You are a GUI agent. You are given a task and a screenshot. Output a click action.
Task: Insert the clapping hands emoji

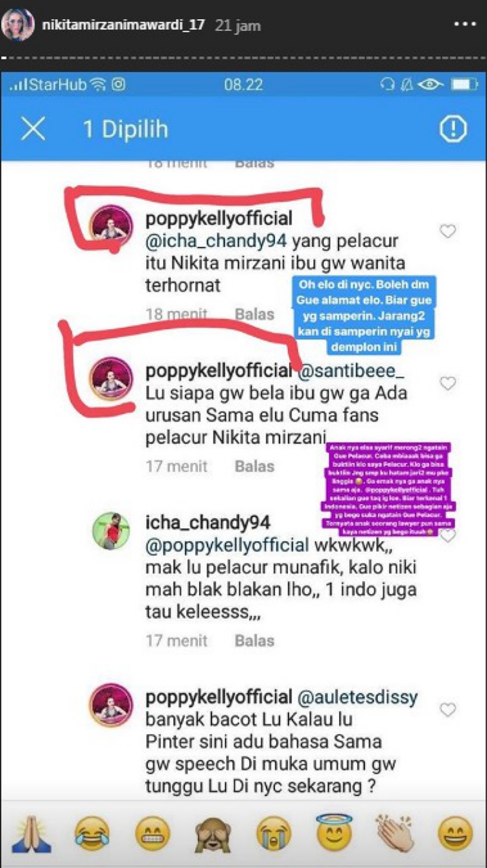(x=394, y=833)
